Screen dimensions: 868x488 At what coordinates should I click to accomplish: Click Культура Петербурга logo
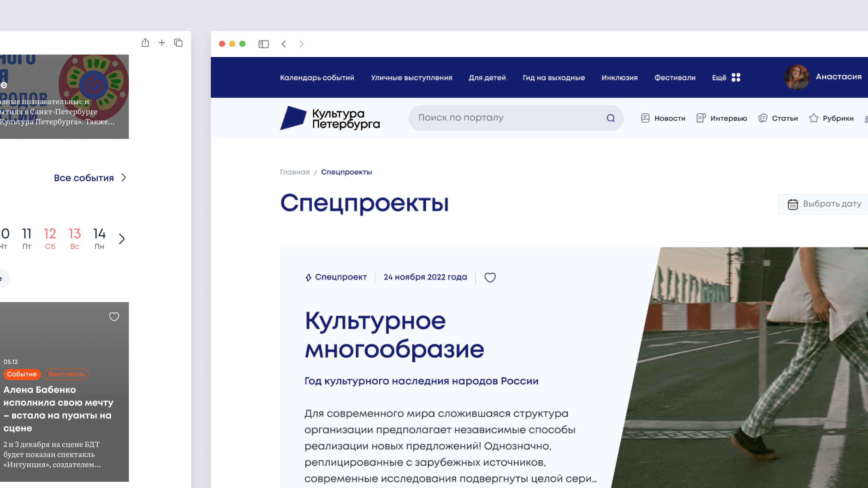coord(330,118)
